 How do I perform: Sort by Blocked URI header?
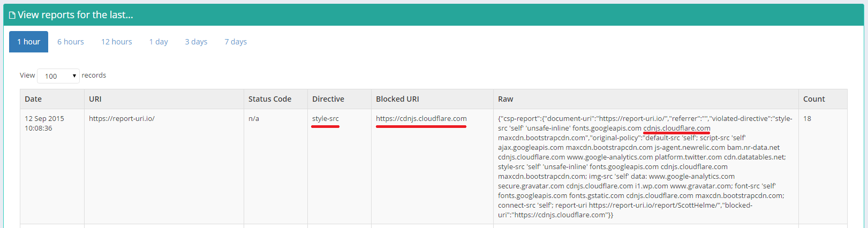pyautogui.click(x=397, y=99)
